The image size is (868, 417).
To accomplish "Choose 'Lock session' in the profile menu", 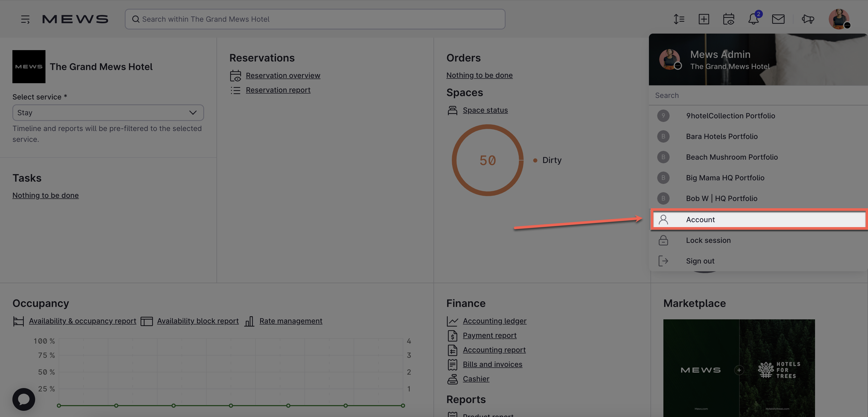I will (x=708, y=240).
